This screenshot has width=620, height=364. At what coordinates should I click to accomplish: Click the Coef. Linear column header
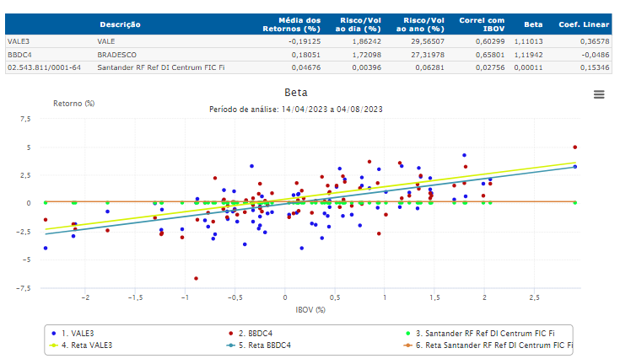[584, 25]
